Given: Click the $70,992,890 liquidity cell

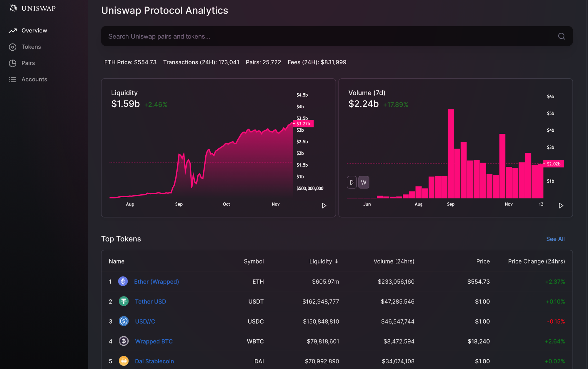Looking at the screenshot, I should [322, 361].
